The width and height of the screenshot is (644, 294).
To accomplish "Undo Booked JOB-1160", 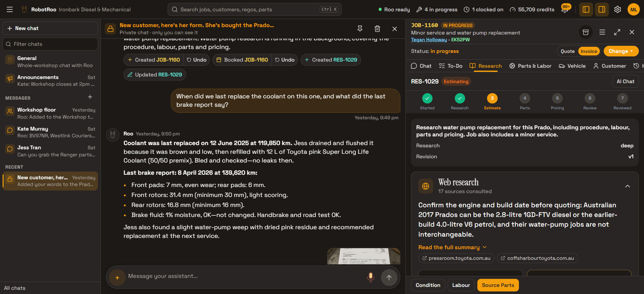I will point(285,60).
